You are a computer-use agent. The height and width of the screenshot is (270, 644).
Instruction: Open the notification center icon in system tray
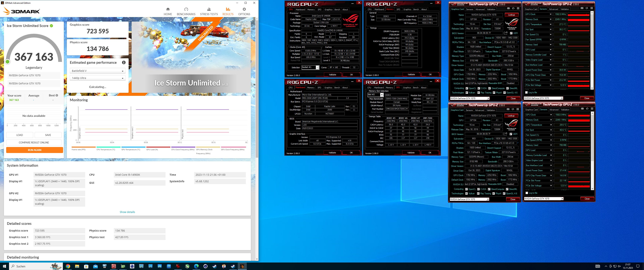pos(638,266)
